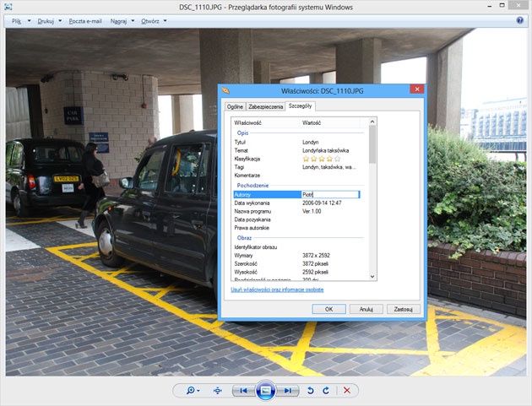Click the Tagi value Londyn, taksówka

(x=329, y=167)
